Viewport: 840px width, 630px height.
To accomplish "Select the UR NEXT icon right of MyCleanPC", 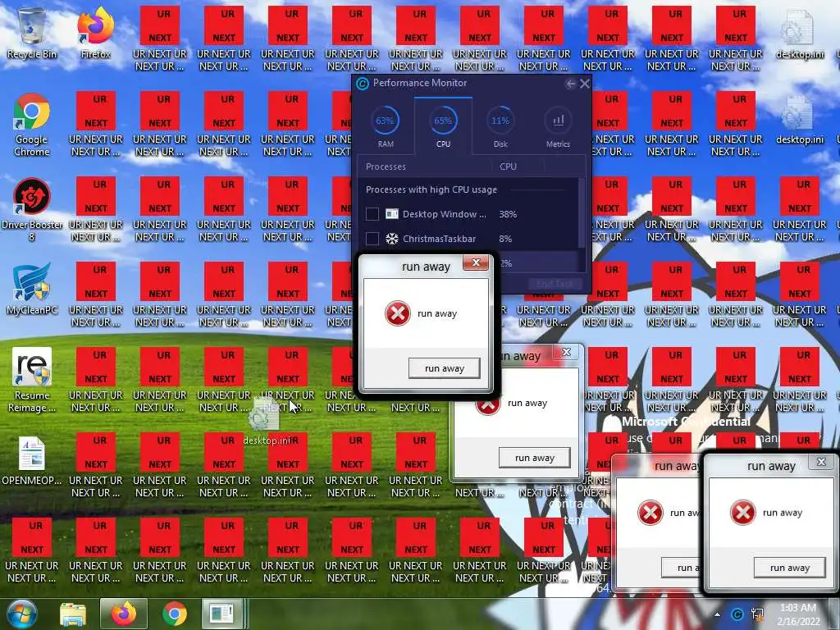I will [96, 294].
